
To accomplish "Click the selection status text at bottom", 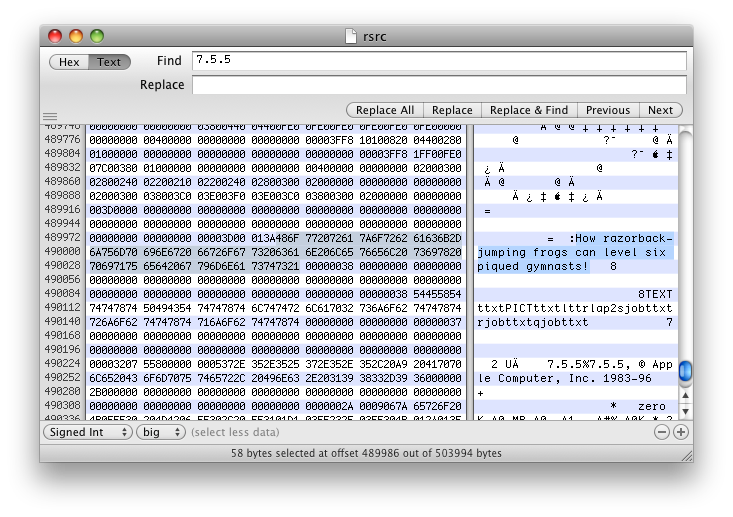I will click(x=366, y=453).
